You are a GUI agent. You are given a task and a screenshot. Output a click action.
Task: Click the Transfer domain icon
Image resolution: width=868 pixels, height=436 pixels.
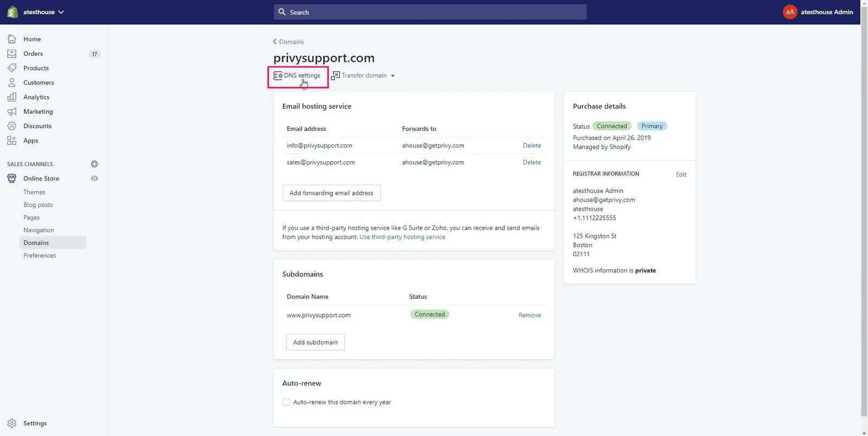click(335, 75)
